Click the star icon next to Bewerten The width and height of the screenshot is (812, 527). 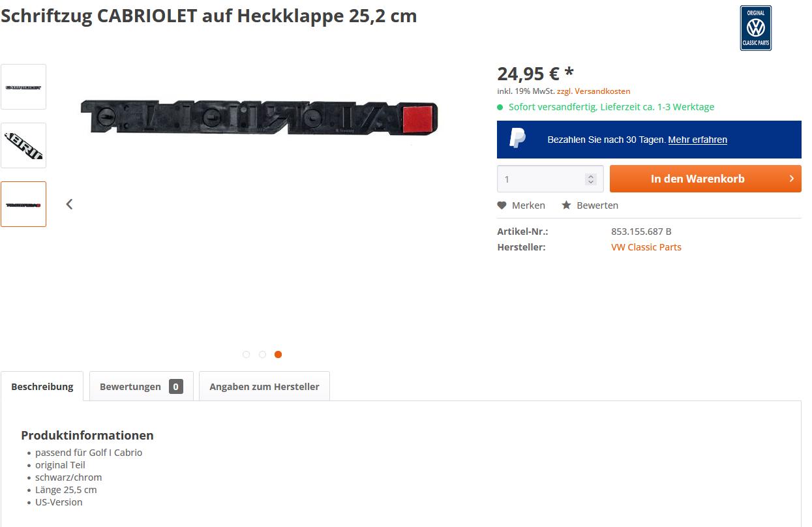click(x=567, y=205)
